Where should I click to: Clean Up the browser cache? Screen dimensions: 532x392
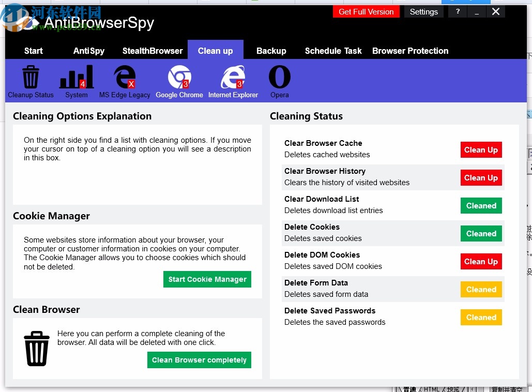tap(481, 149)
